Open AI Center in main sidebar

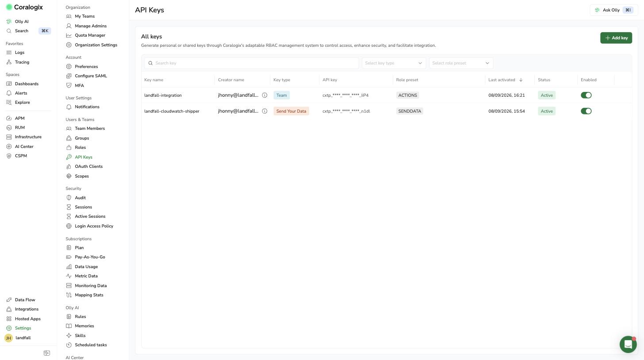point(20,147)
